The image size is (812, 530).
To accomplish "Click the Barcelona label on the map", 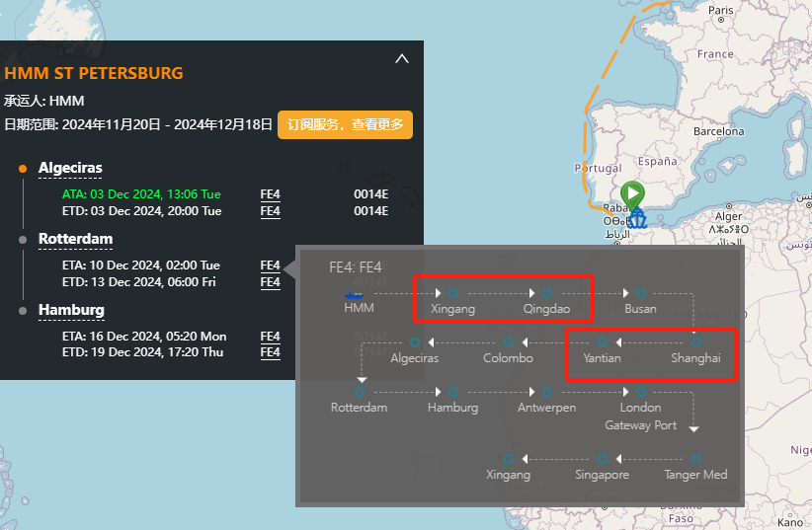I will pos(719,131).
